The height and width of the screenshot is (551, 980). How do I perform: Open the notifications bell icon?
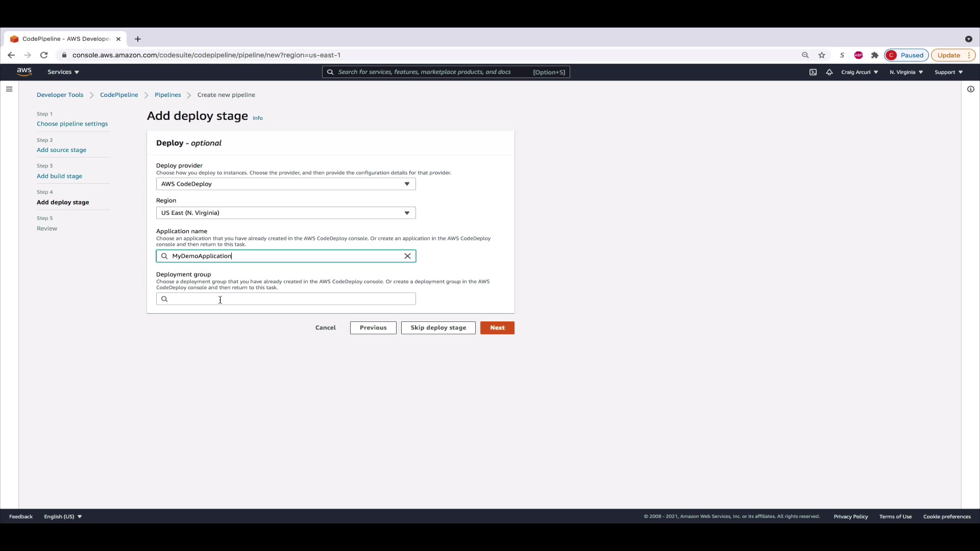tap(829, 72)
